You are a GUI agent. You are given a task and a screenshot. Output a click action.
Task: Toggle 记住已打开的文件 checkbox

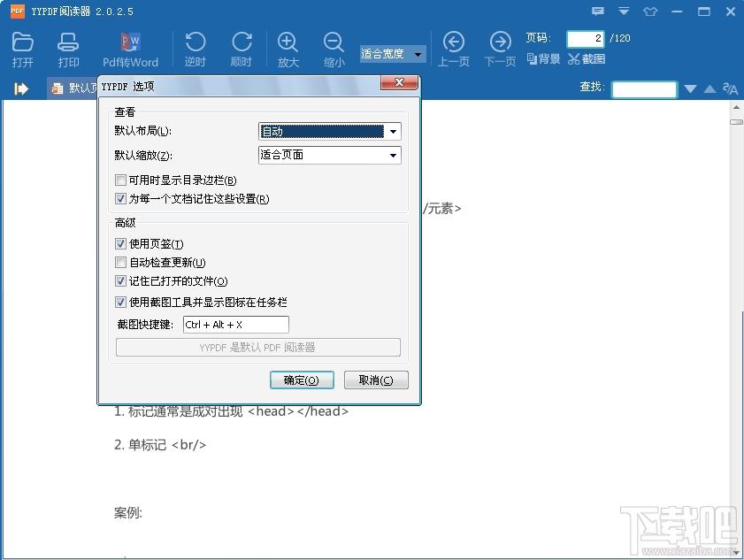click(x=120, y=281)
